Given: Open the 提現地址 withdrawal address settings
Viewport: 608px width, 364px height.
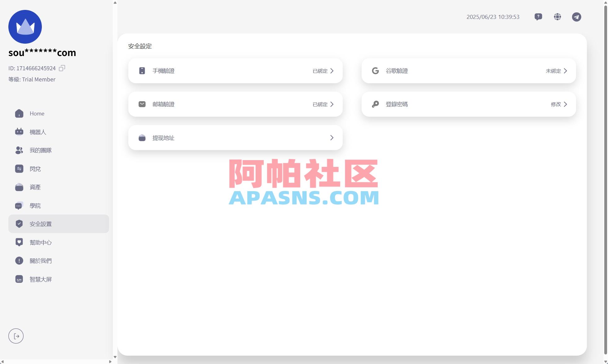Looking at the screenshot, I should 235,137.
